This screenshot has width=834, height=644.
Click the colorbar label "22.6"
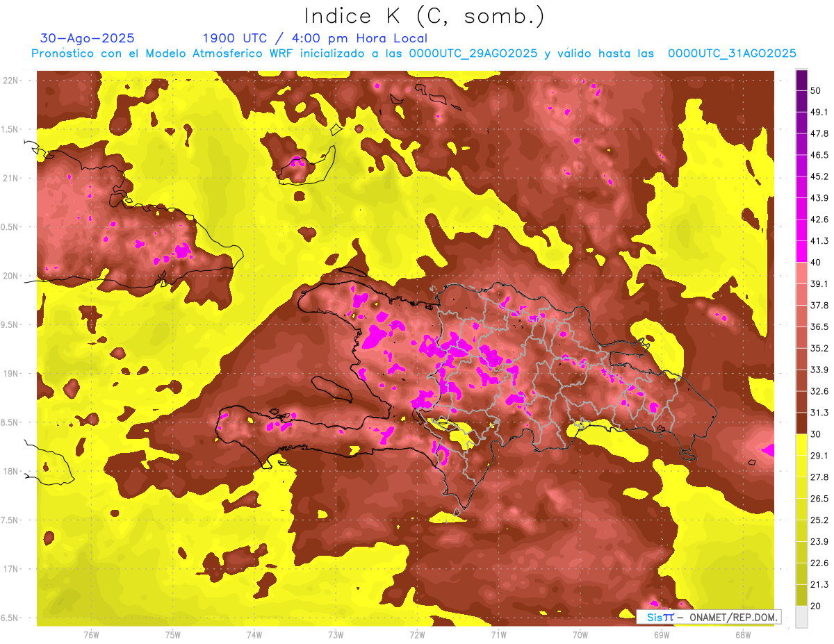pyautogui.click(x=819, y=563)
